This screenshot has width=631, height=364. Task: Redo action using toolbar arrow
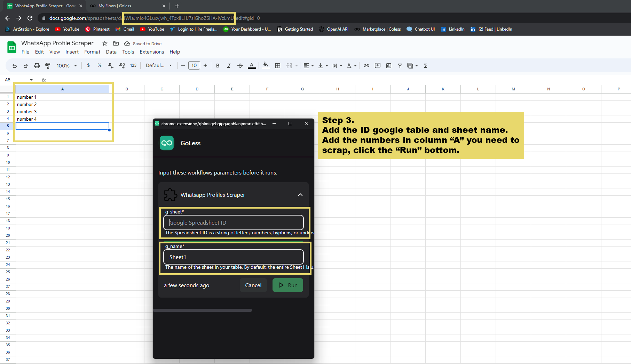tap(26, 66)
